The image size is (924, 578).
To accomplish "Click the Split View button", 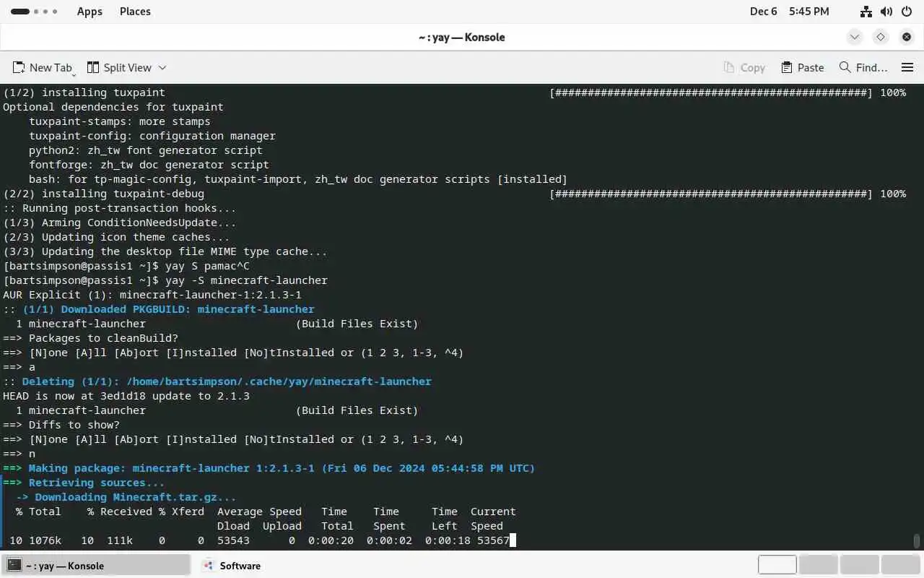I will [119, 67].
